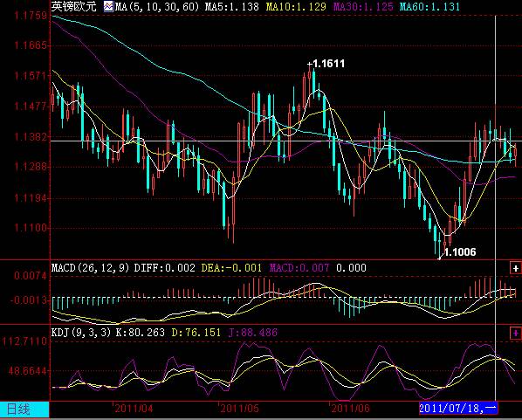522x420 pixels.
Task: Click the MA10:1.129 yellow label
Action: [296, 7]
